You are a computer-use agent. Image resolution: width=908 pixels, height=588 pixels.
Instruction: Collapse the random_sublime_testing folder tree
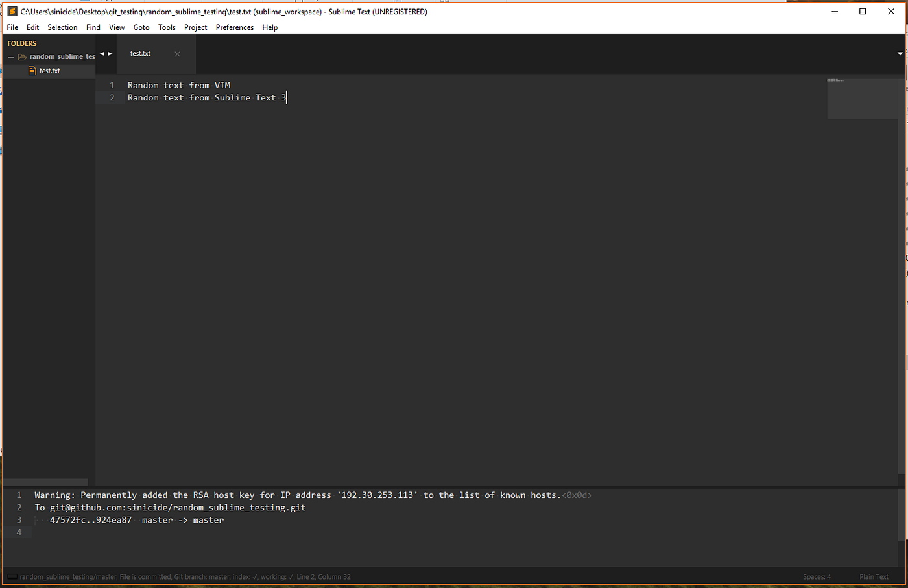10,56
